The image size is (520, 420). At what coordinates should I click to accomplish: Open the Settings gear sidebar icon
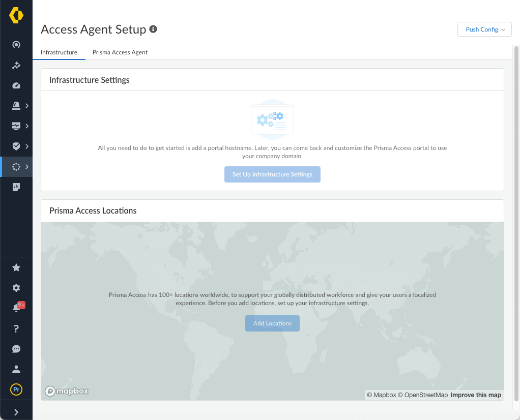(x=16, y=288)
